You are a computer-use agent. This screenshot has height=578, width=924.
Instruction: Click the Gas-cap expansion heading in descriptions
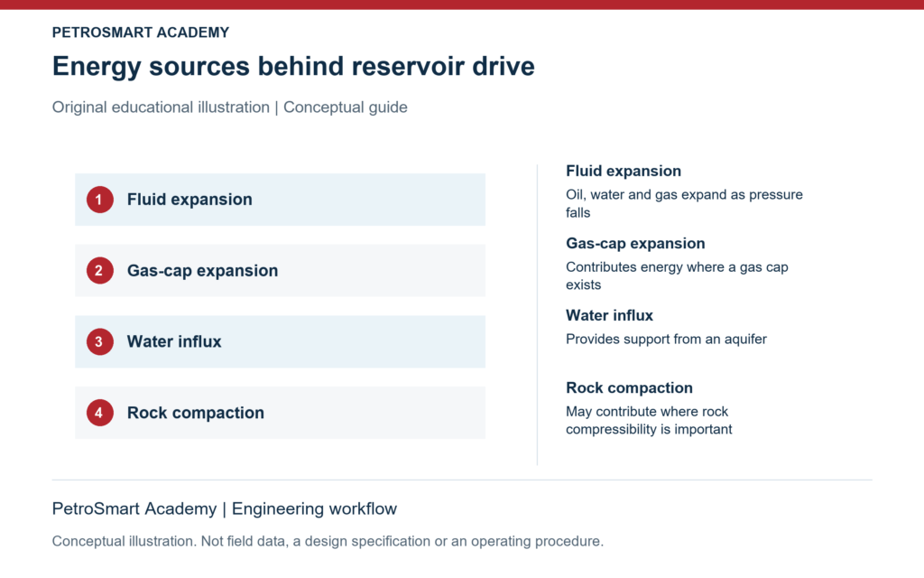point(635,244)
